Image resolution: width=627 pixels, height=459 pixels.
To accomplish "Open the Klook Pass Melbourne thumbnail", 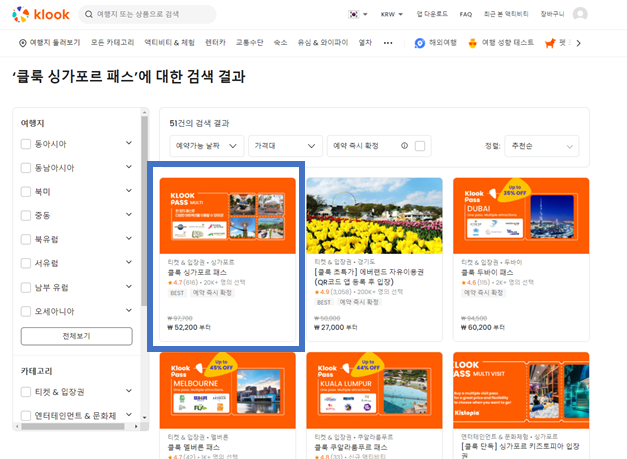I will click(228, 391).
